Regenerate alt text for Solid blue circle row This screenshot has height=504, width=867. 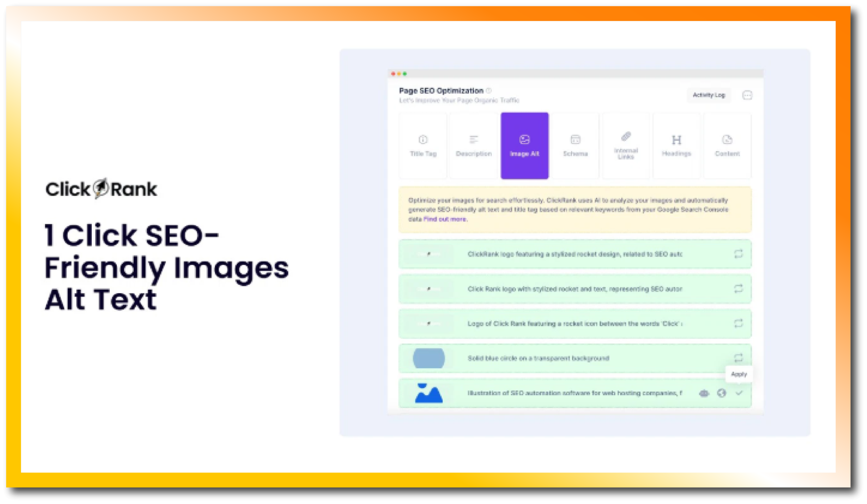(x=738, y=358)
